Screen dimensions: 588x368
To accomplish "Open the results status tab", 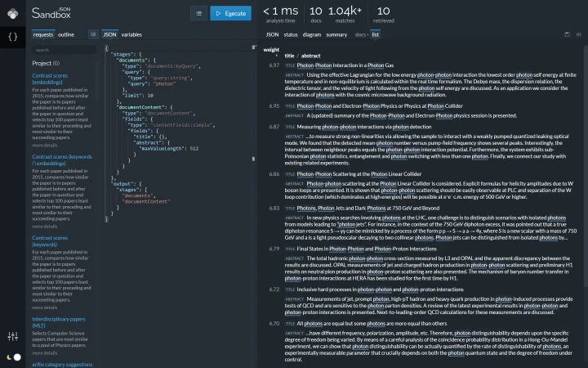I will [x=291, y=34].
